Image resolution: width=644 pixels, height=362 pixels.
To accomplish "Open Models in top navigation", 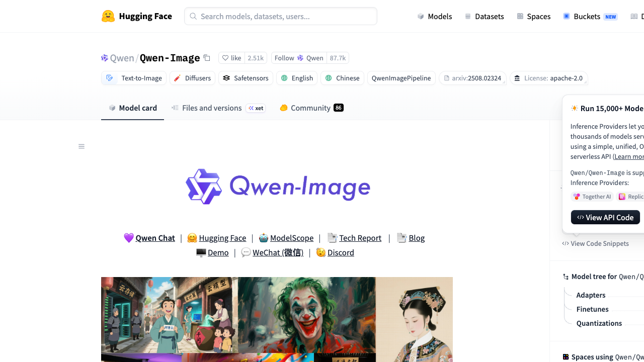I will click(x=435, y=16).
